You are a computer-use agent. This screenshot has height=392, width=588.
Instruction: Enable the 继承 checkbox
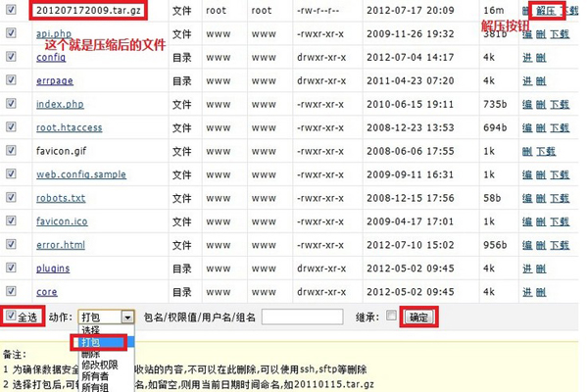click(x=392, y=317)
